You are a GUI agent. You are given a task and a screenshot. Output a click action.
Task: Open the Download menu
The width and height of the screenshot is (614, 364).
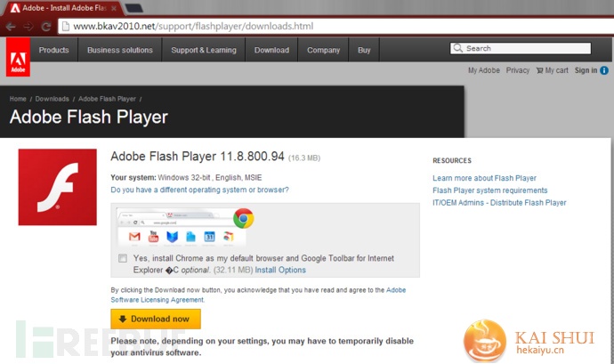coord(271,50)
